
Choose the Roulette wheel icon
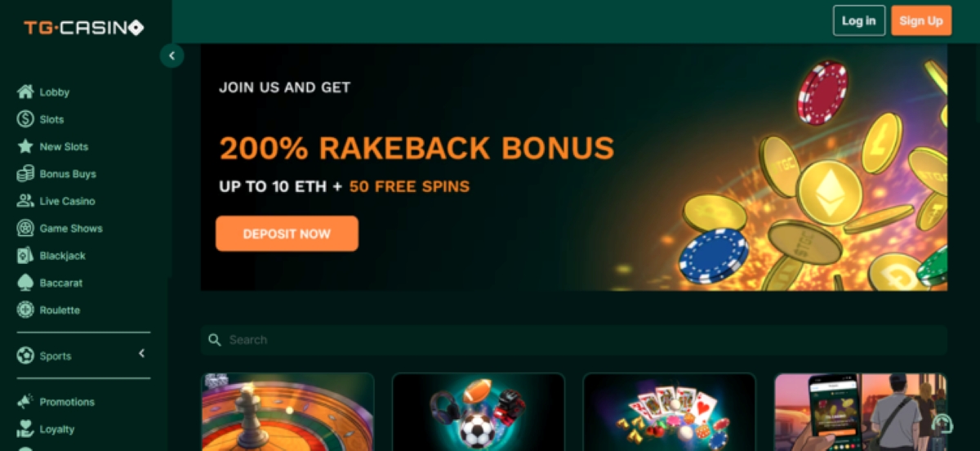point(25,310)
